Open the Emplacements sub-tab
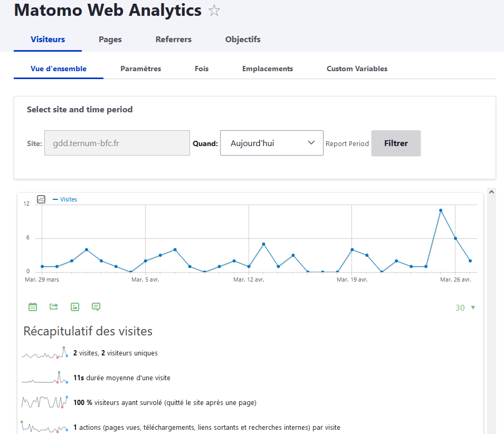 tap(267, 69)
